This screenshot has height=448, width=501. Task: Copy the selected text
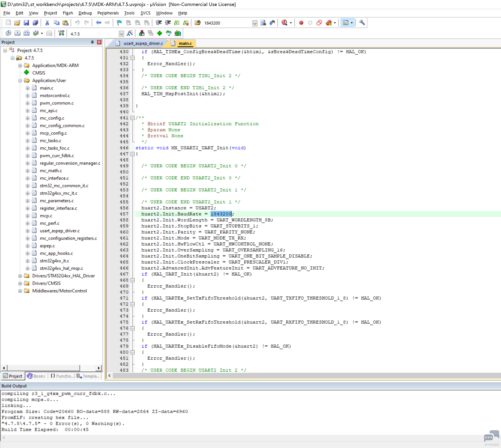pyautogui.click(x=57, y=23)
